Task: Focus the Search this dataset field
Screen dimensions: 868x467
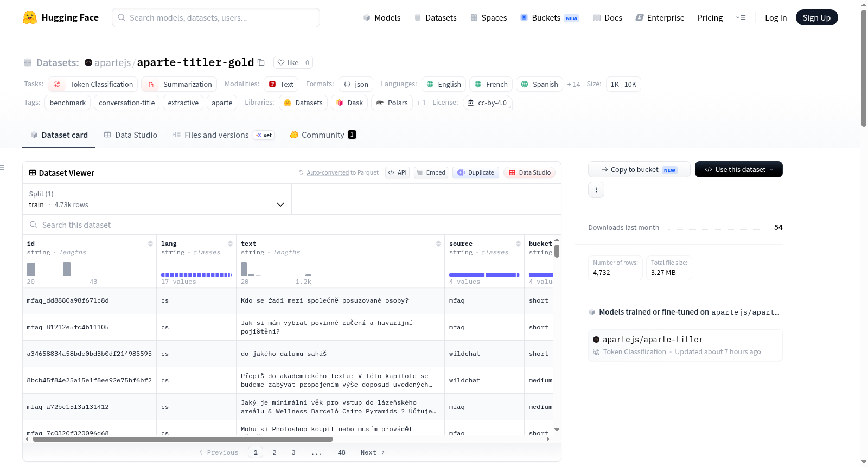Action: tap(292, 225)
